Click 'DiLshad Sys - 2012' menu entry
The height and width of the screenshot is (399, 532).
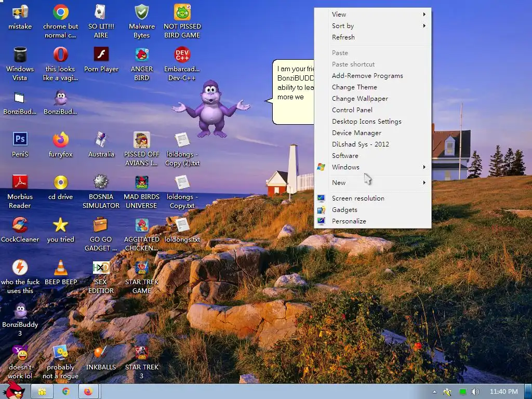pyautogui.click(x=373, y=144)
